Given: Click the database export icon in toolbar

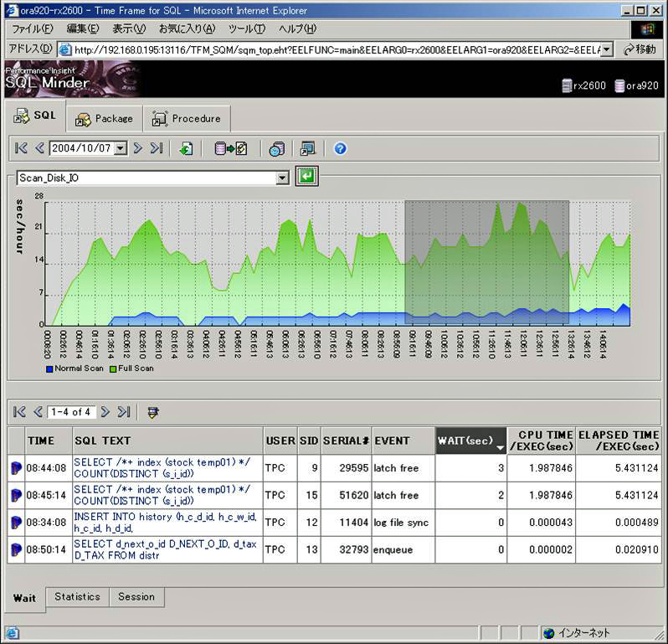Looking at the screenshot, I should 231,149.
